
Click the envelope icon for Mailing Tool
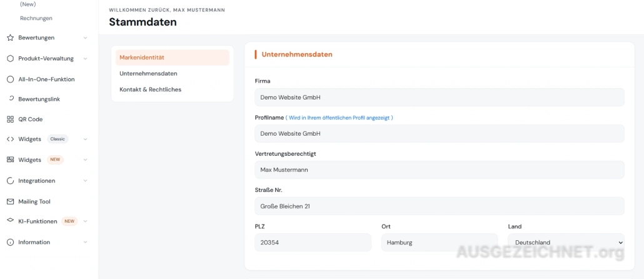(x=10, y=202)
